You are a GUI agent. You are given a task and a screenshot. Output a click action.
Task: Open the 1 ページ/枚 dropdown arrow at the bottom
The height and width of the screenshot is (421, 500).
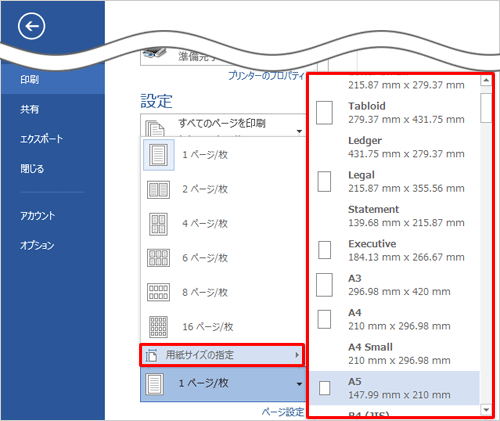click(299, 384)
